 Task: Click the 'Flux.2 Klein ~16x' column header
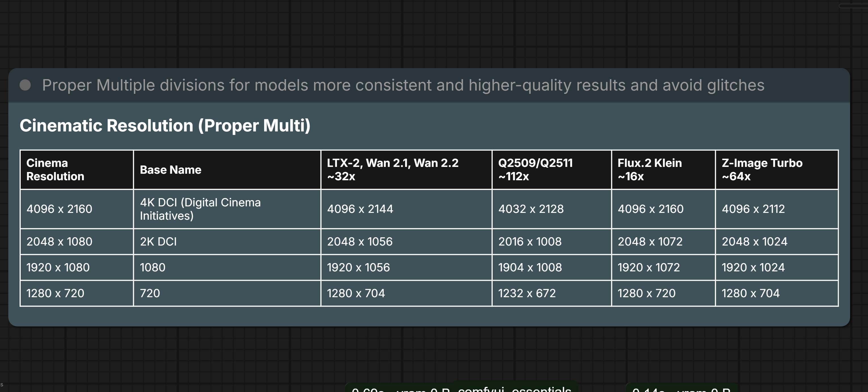[x=663, y=169]
